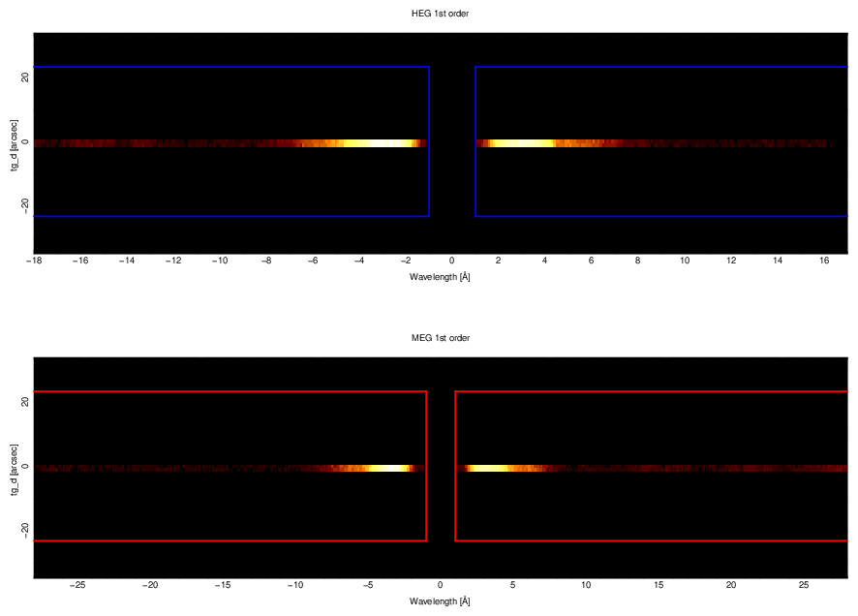The height and width of the screenshot is (616, 858).
Task: Click the 25 tick label on MEG axis
Action: (x=804, y=585)
